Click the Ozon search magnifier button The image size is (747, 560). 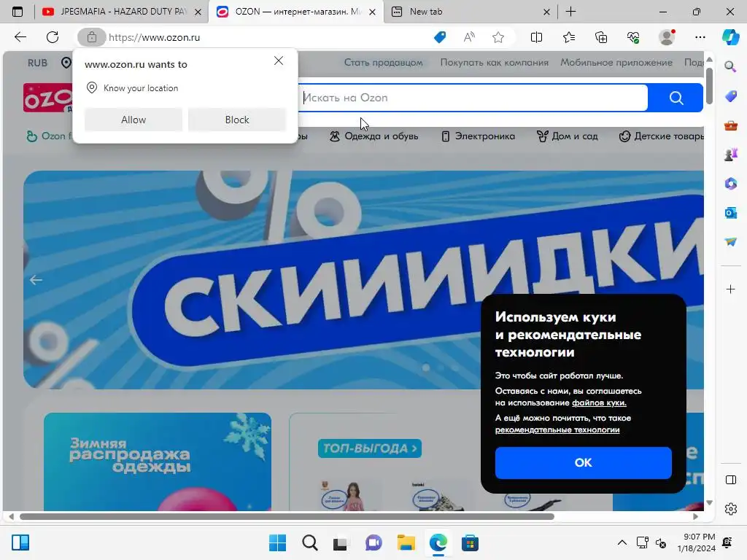[x=676, y=98]
